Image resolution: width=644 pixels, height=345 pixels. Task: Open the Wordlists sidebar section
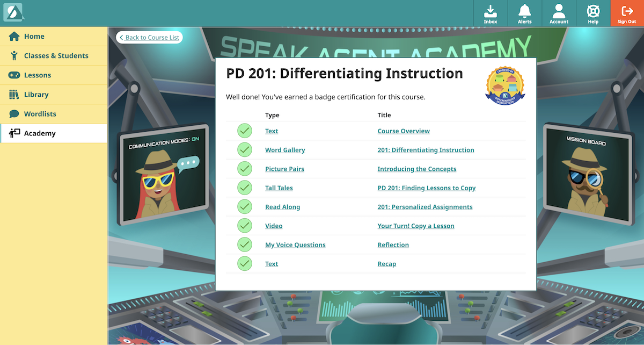[x=40, y=114]
